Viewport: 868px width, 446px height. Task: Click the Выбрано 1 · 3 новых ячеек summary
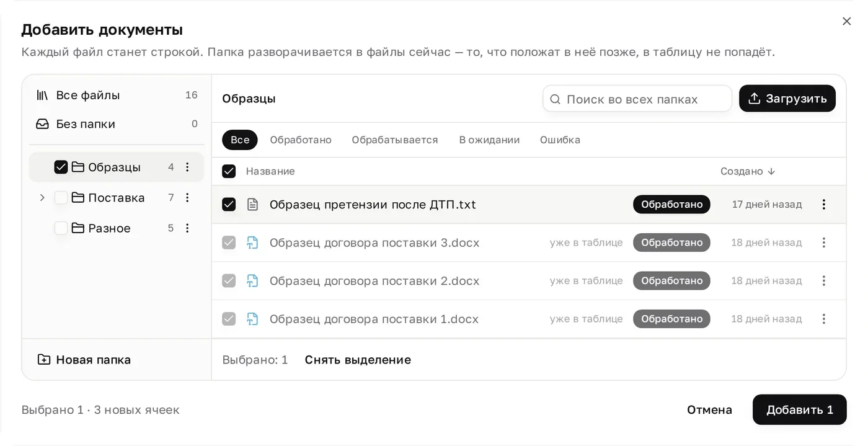[x=100, y=410]
